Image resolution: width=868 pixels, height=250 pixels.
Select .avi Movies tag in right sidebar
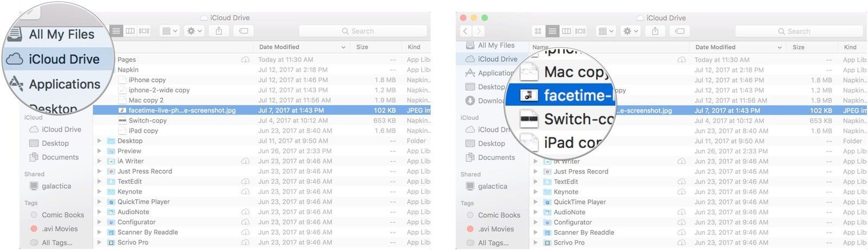(x=496, y=229)
